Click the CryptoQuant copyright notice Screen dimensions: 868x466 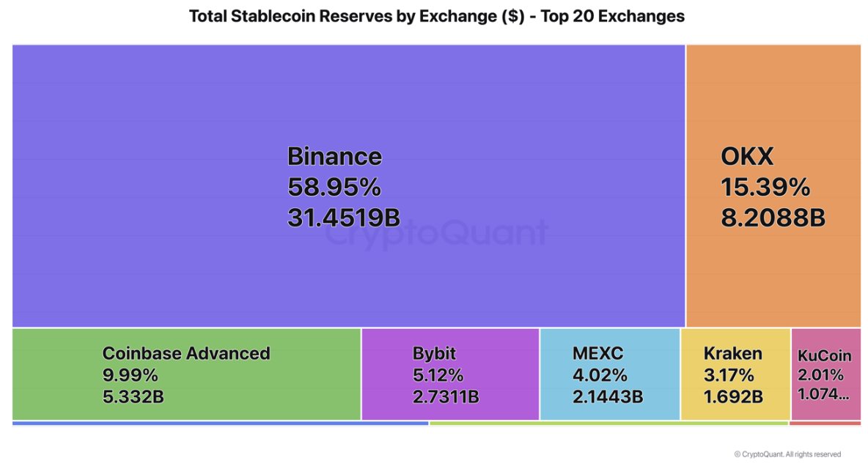click(x=787, y=454)
